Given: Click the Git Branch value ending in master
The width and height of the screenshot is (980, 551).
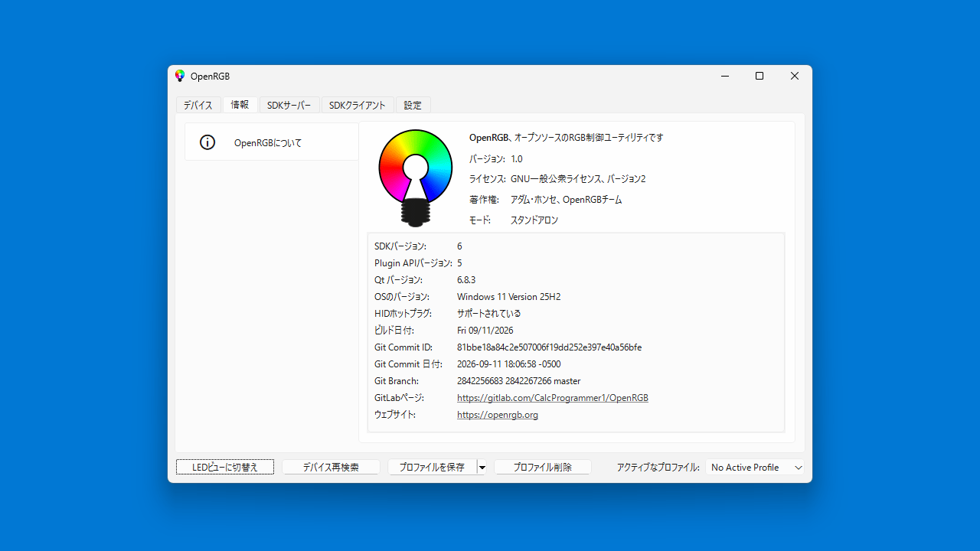Looking at the screenshot, I should 519,381.
